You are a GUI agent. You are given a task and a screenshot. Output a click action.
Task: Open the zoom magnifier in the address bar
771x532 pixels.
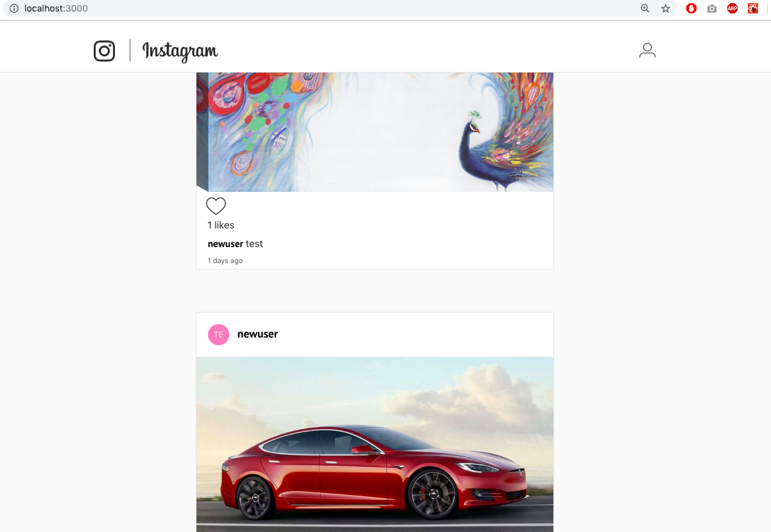[645, 8]
